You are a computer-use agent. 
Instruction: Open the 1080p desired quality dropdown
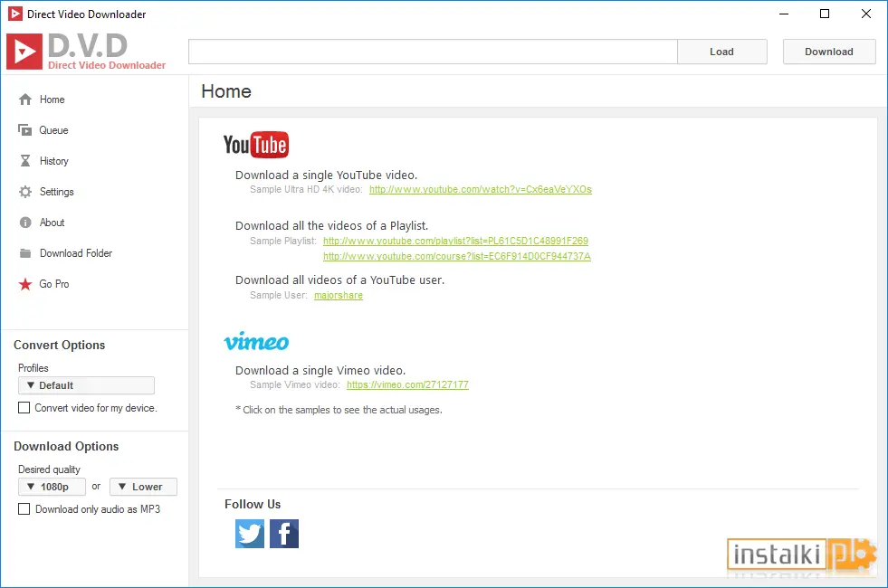coord(53,487)
